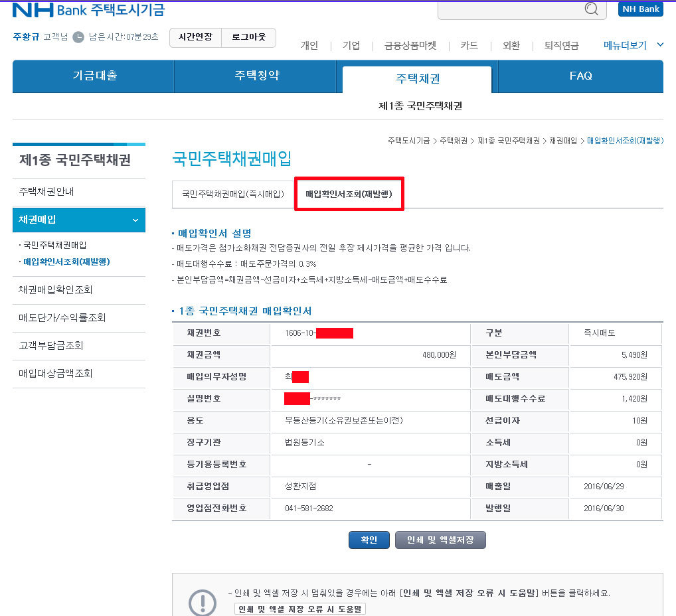Click the 법원등기소 징구기관 value
This screenshot has height=616, width=676.
[x=304, y=443]
